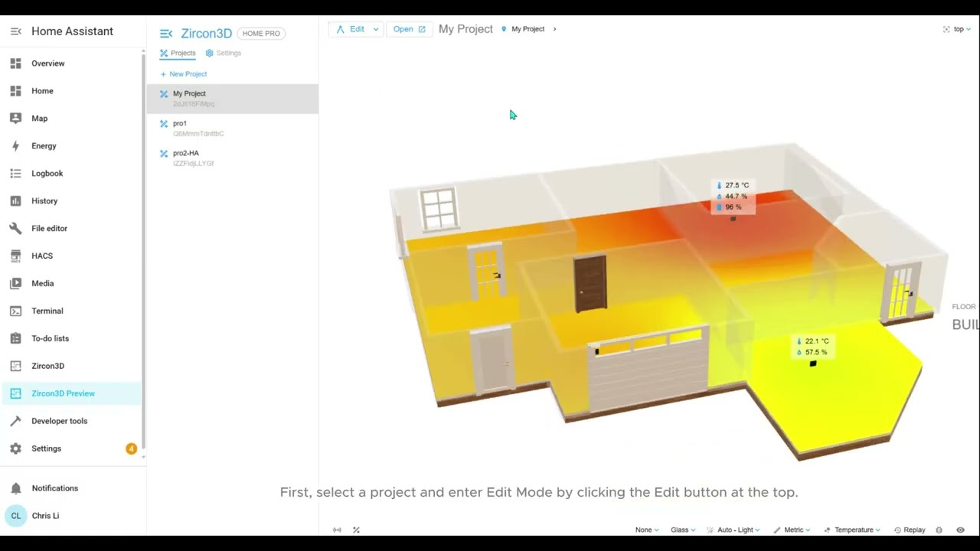This screenshot has height=551, width=980.
Task: Click the debug bug icon in bottom bar
Action: pyautogui.click(x=939, y=530)
